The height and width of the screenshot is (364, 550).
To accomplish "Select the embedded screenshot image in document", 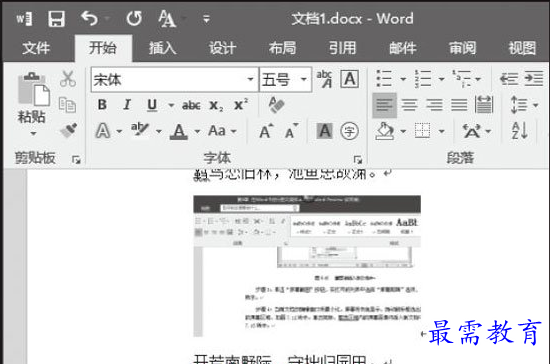I will pyautogui.click(x=307, y=266).
